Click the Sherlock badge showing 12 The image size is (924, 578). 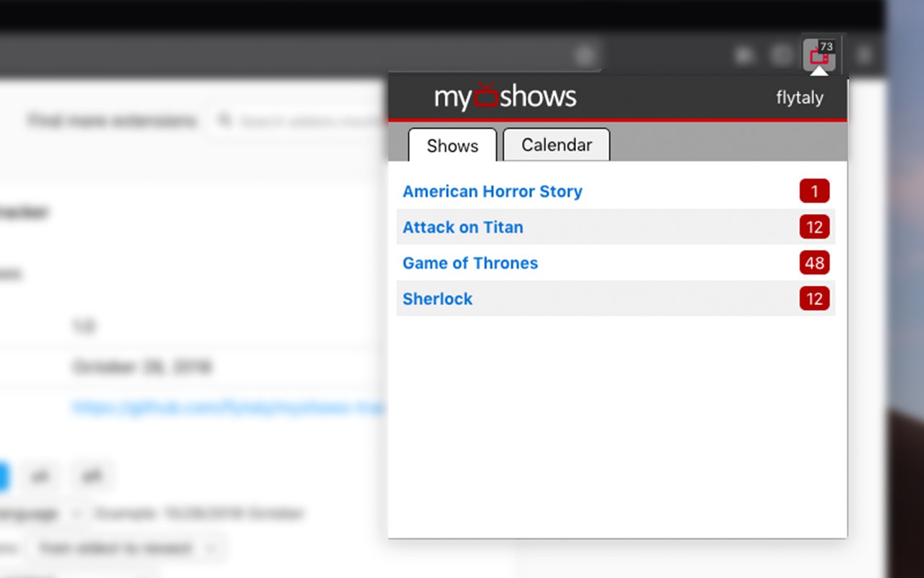(x=814, y=298)
